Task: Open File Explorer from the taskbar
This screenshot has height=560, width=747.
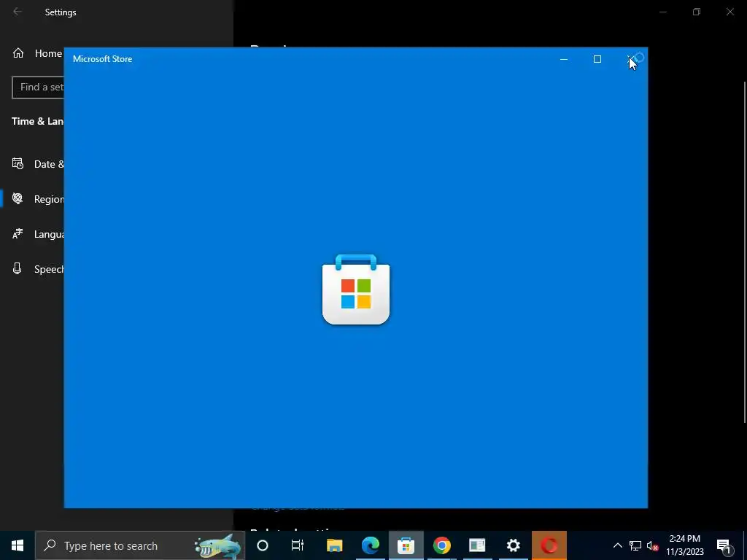Action: click(x=334, y=545)
